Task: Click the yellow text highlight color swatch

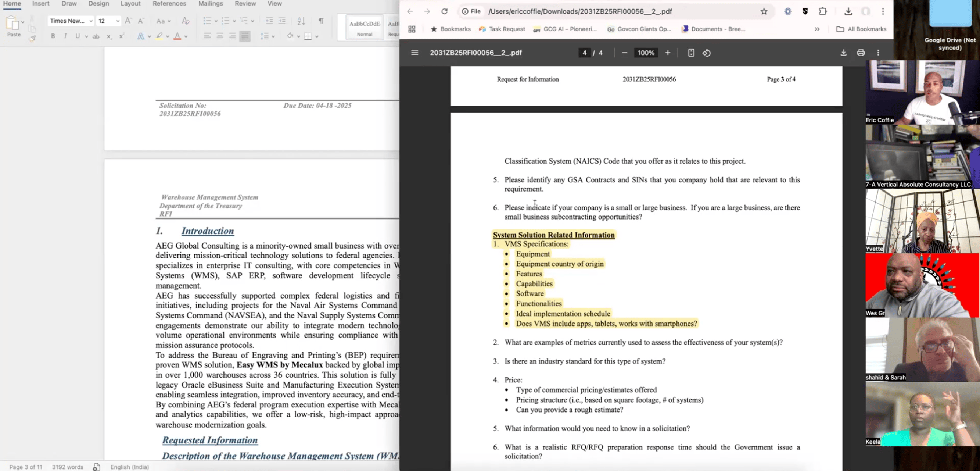Action: [x=159, y=36]
